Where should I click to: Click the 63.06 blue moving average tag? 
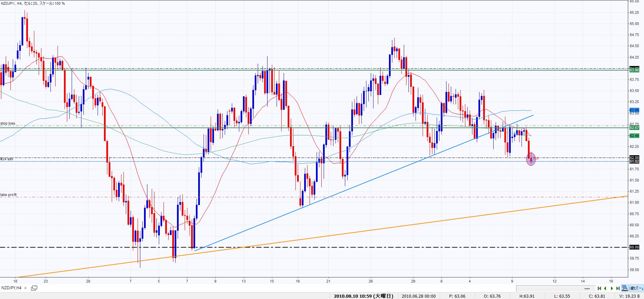634,110
